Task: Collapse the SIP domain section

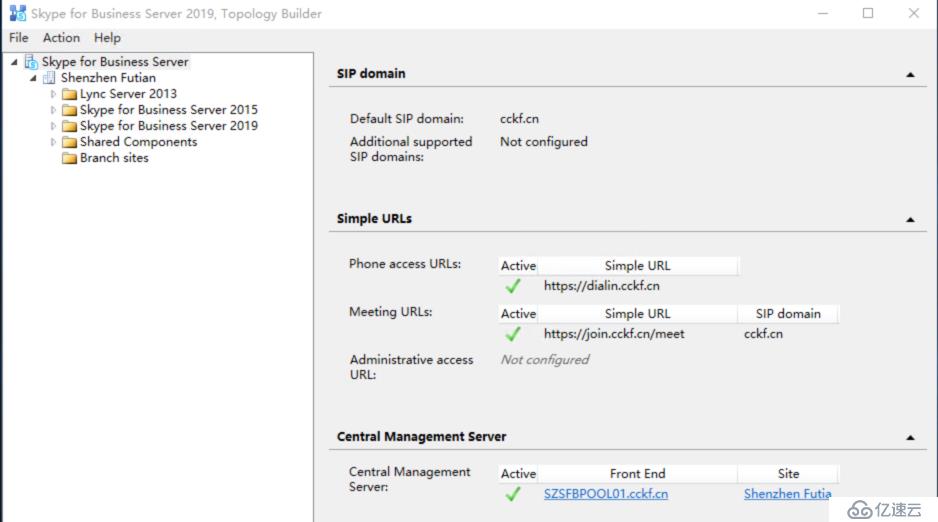Action: (910, 75)
